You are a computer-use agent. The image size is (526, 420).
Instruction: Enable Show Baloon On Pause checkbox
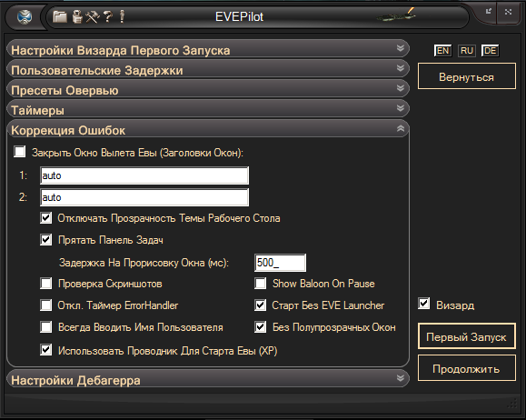(x=261, y=284)
